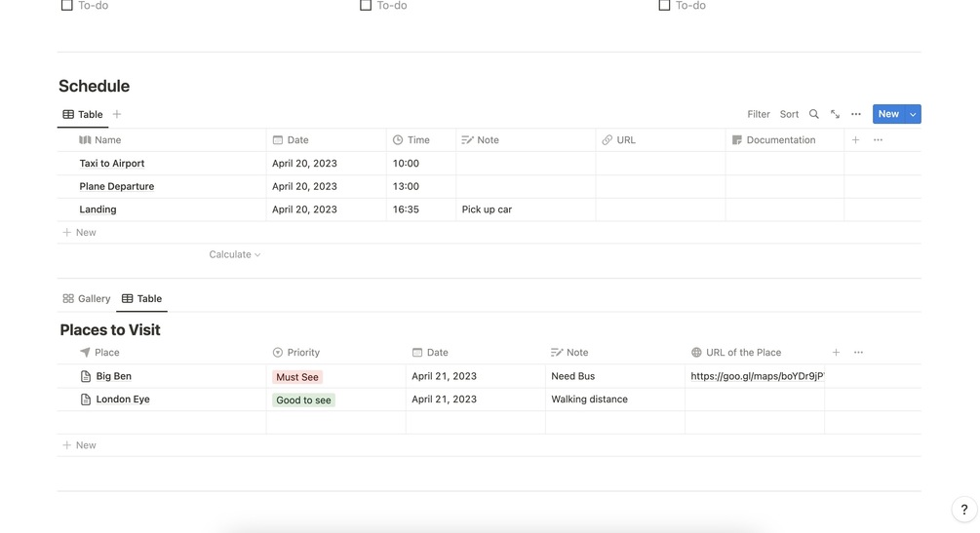Add new row below London Eye
The height and width of the screenshot is (533, 980).
click(80, 445)
